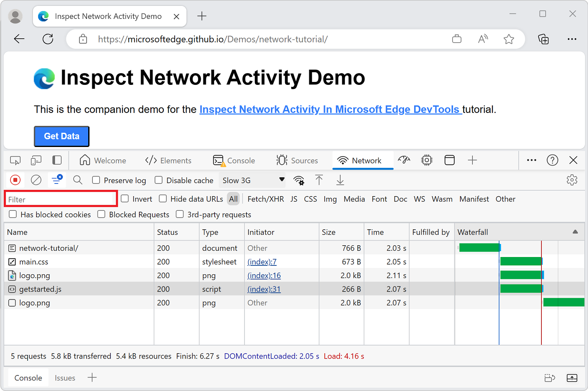
Task: Open DevTools settings gear
Action: coord(572,180)
